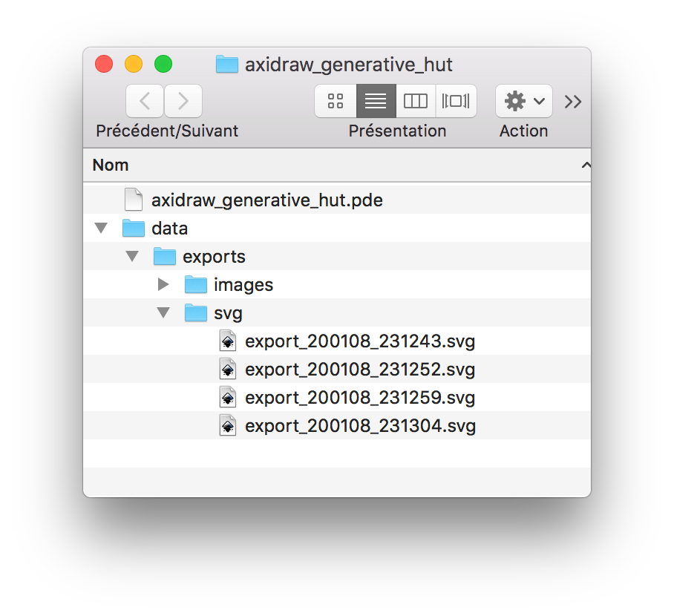Click the pde document icon
This screenshot has width=674, height=616.
(x=134, y=200)
